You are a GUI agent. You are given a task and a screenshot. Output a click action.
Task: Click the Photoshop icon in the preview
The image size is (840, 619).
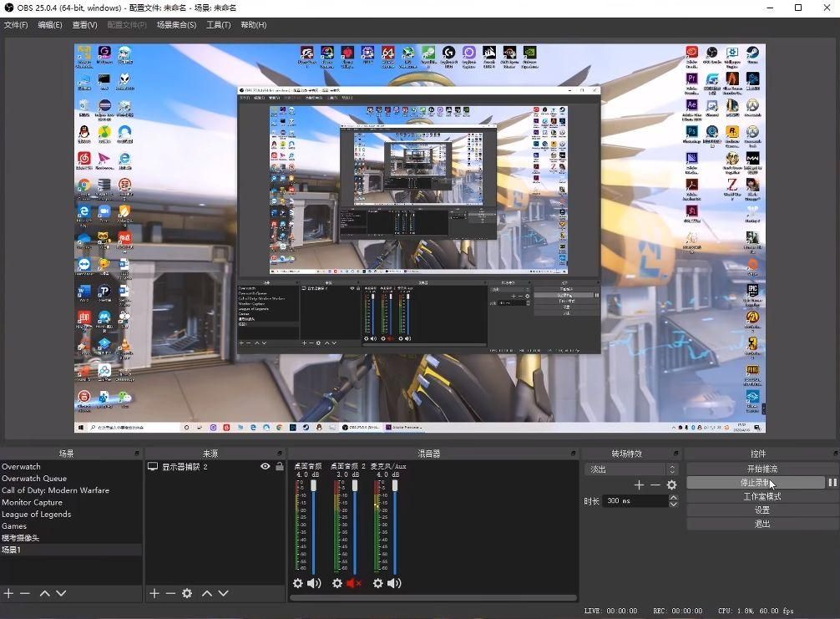(x=691, y=131)
